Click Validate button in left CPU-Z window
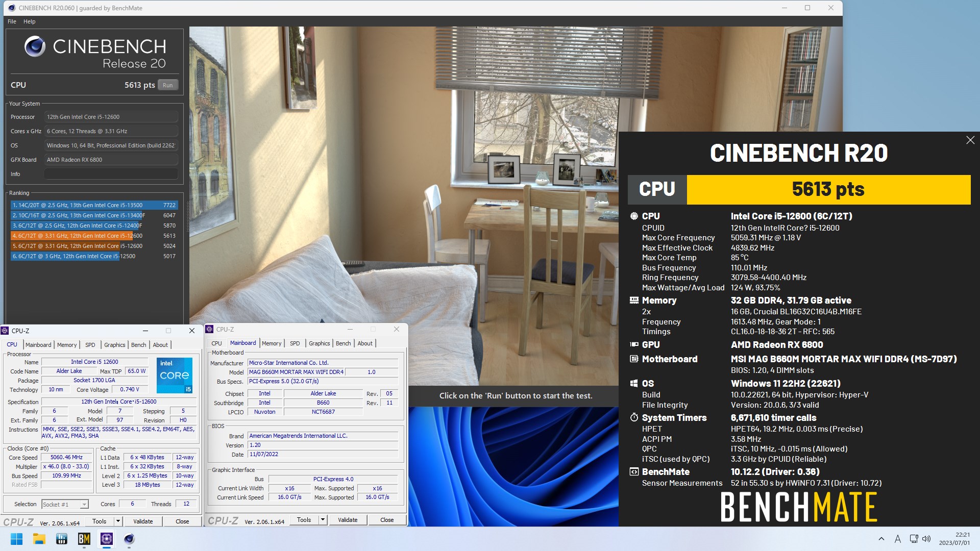Screen dimensions: 980x551 pyautogui.click(x=143, y=521)
